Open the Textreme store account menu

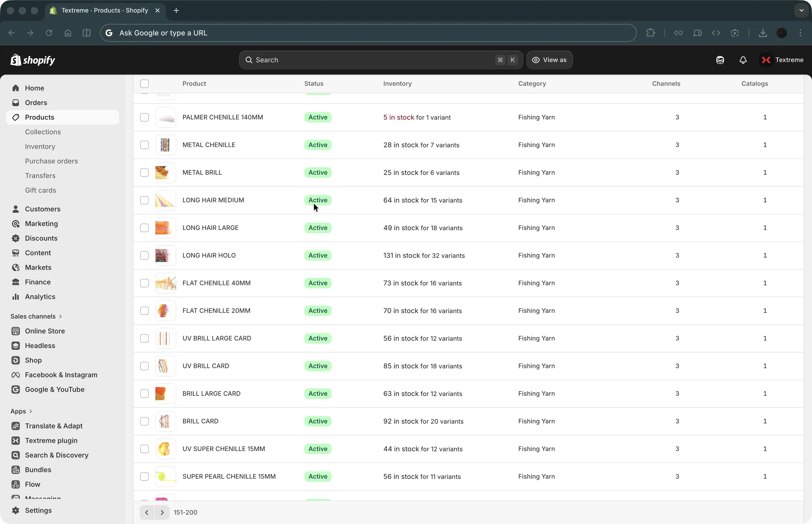[782, 60]
